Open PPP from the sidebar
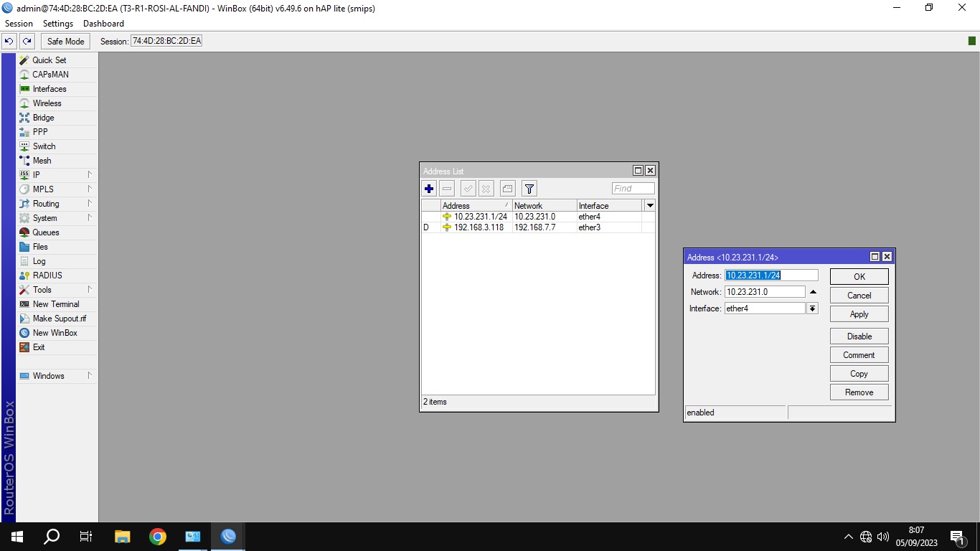Image resolution: width=980 pixels, height=551 pixels. pyautogui.click(x=57, y=132)
